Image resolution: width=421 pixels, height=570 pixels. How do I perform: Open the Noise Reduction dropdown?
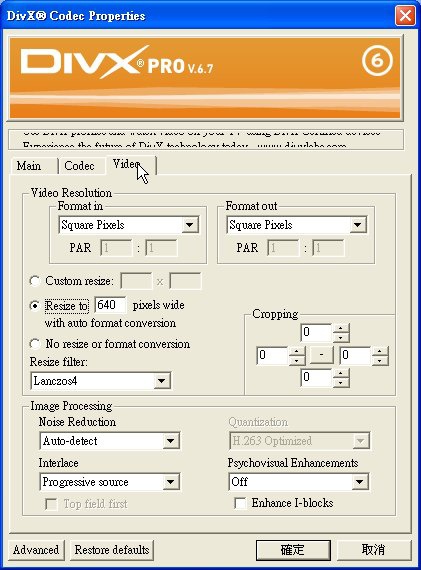[109, 441]
